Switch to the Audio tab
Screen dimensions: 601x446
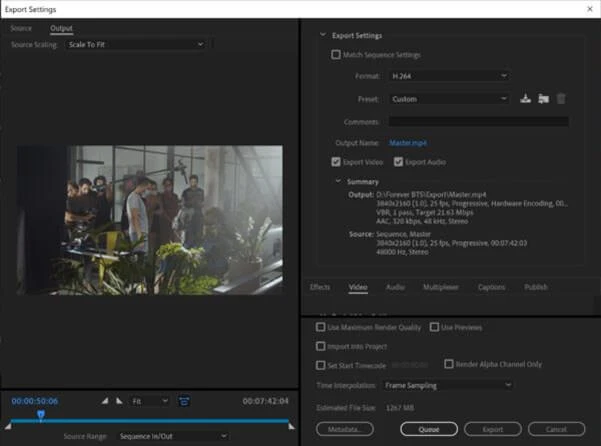[395, 287]
